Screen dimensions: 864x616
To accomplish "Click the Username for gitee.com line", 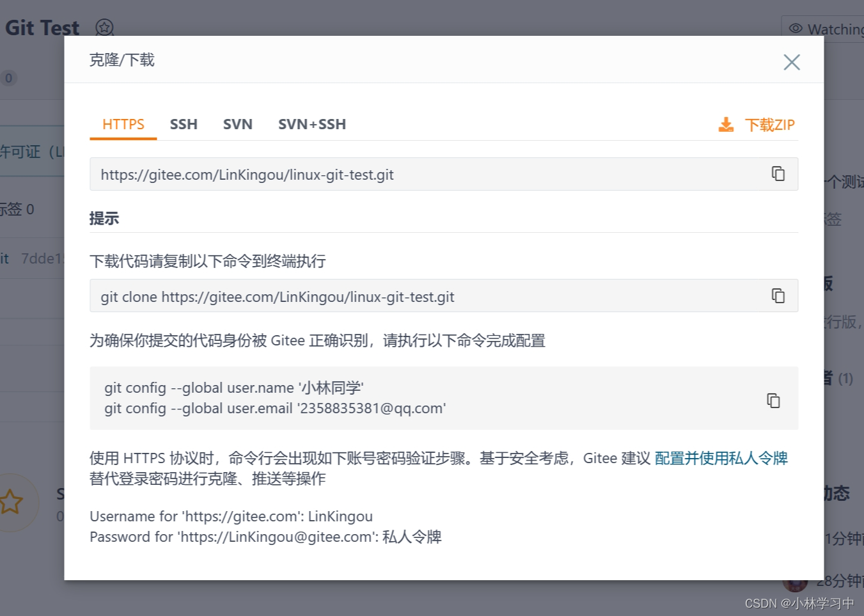I will 231,516.
